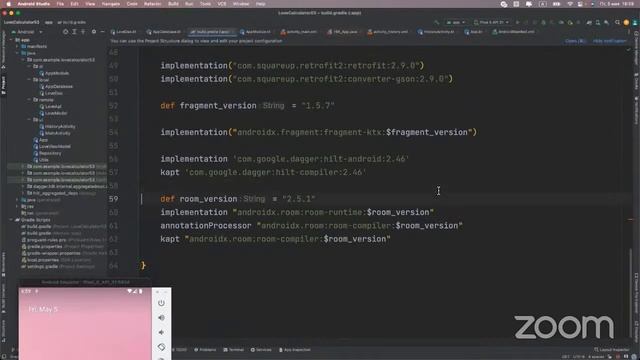Click the Open link in notification banner
640x360 pixels.
click(575, 41)
